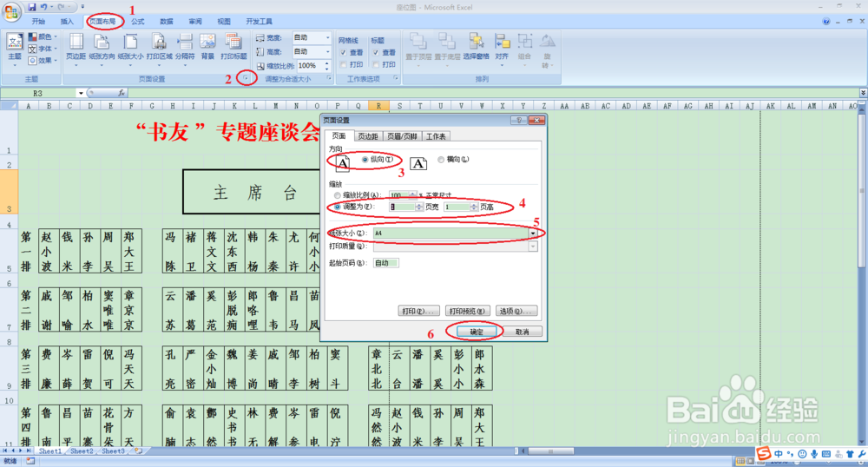Switch to Page Layout view icon in status bar
This screenshot has height=467, width=868.
coord(750,461)
